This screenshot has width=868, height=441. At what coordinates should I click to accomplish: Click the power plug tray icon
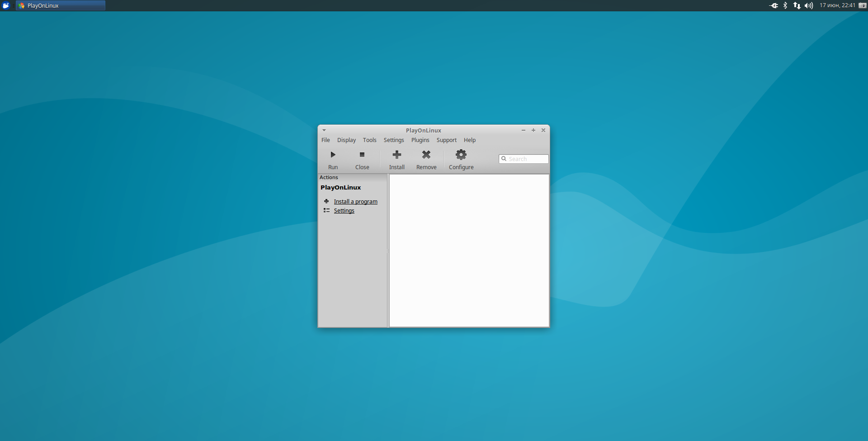point(774,5)
